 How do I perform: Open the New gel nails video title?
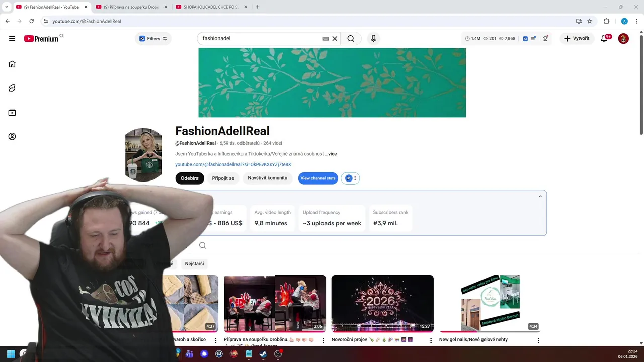pyautogui.click(x=473, y=340)
